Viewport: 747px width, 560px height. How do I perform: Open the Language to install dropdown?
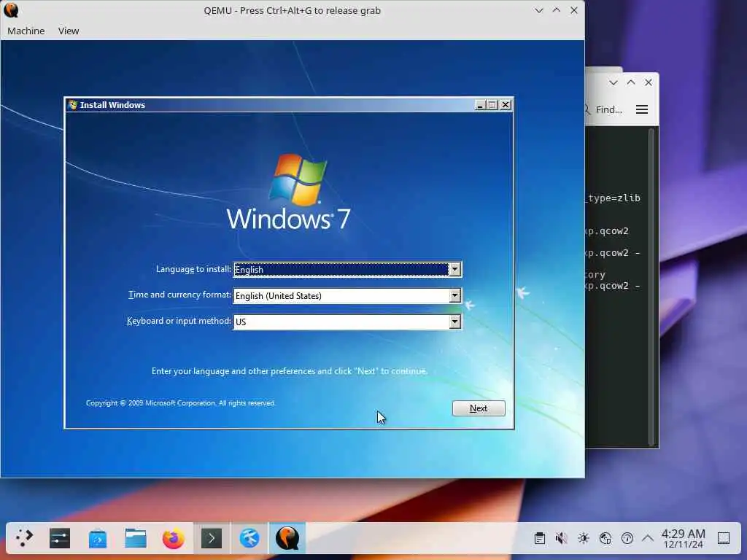454,270
